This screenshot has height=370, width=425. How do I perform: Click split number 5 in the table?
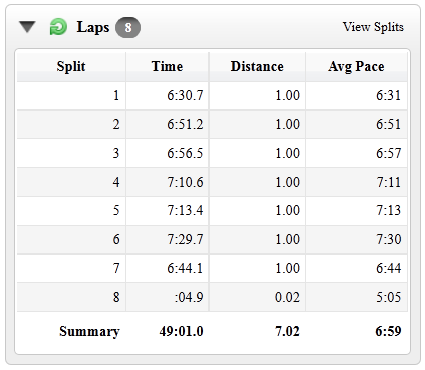pyautogui.click(x=116, y=210)
